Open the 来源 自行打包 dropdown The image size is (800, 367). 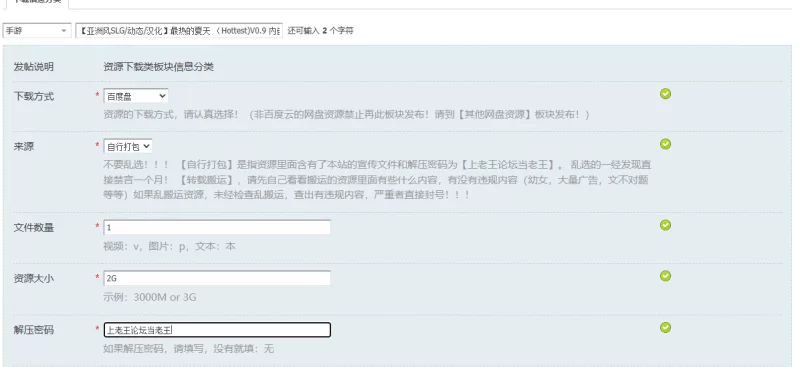coord(128,146)
